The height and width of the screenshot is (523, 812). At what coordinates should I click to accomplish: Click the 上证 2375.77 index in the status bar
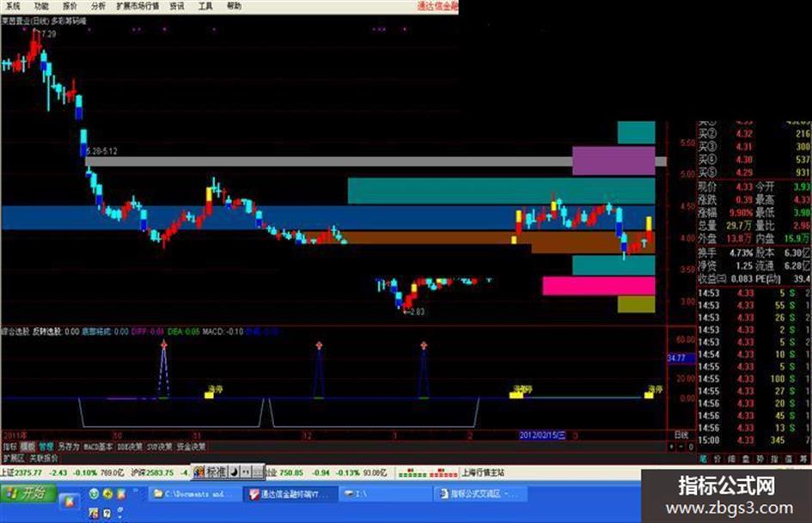21,473
